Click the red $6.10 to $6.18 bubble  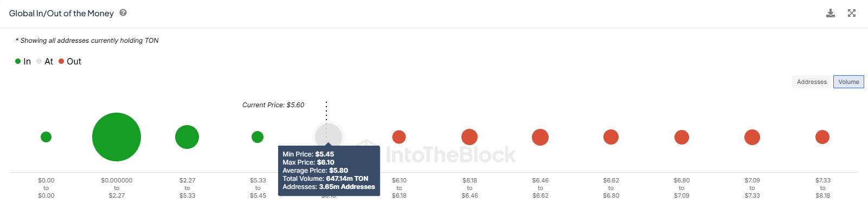tap(399, 137)
